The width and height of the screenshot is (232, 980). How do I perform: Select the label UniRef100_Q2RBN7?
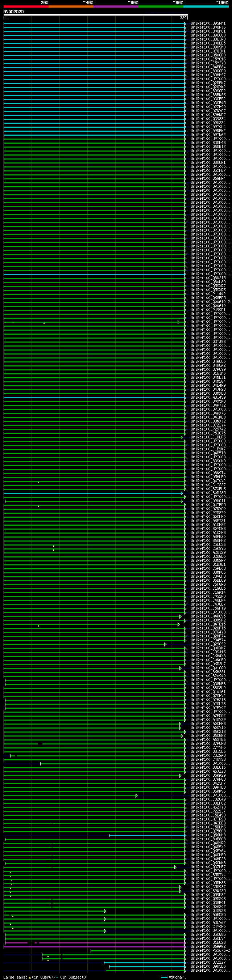coord(208,83)
